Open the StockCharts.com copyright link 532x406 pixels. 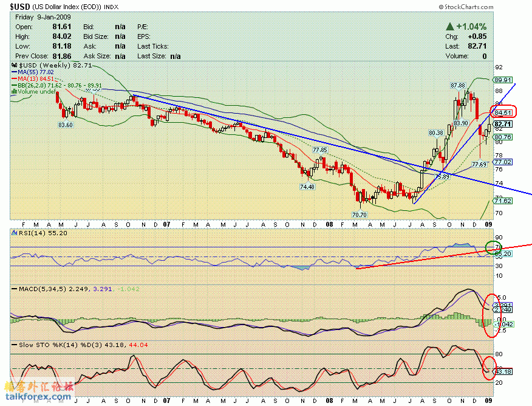tap(466, 7)
